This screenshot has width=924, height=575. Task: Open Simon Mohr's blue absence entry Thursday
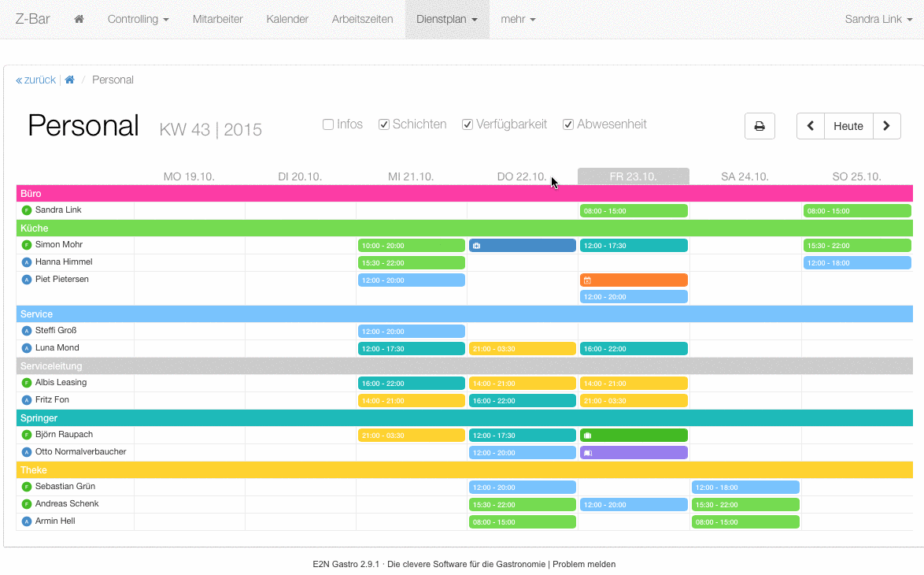[x=523, y=246]
